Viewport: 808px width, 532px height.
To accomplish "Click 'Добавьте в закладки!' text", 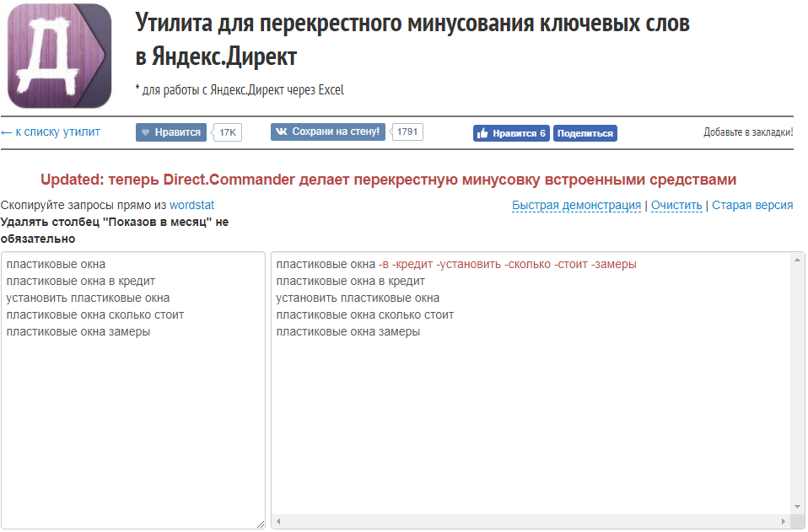I will tap(748, 132).
